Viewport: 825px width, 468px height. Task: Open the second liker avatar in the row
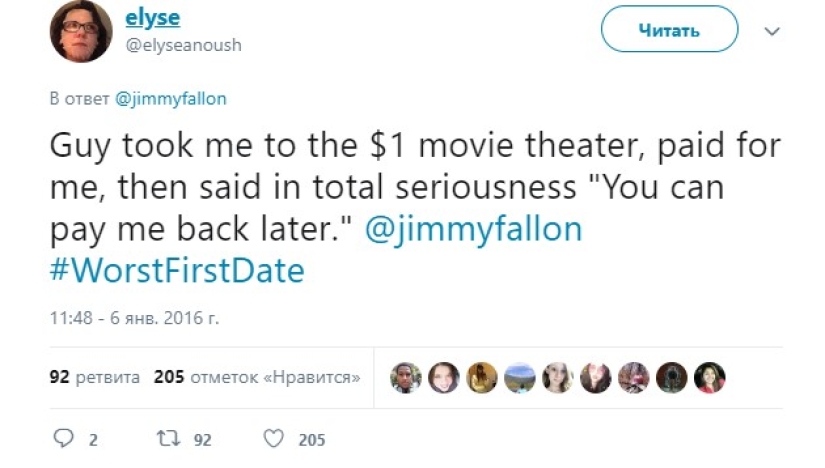(444, 378)
